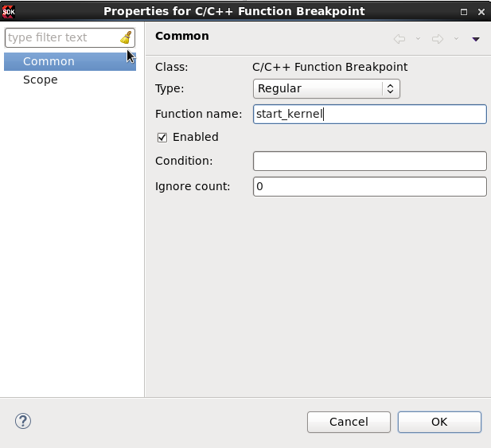Click the Type label
This screenshot has width=491, height=448.
(x=170, y=88)
